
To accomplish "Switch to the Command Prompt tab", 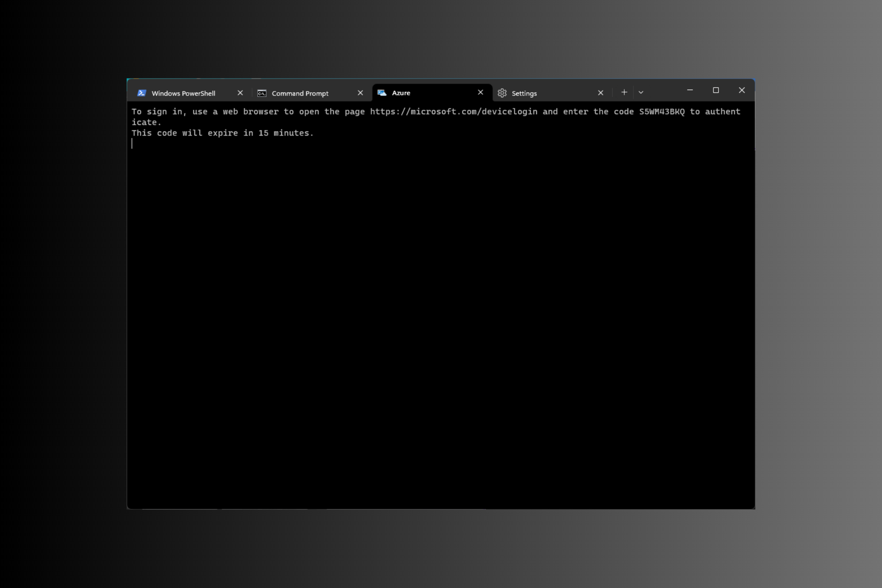I will [300, 93].
